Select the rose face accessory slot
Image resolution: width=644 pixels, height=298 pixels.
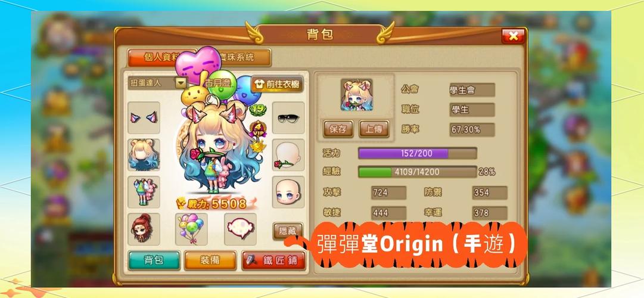(288, 154)
